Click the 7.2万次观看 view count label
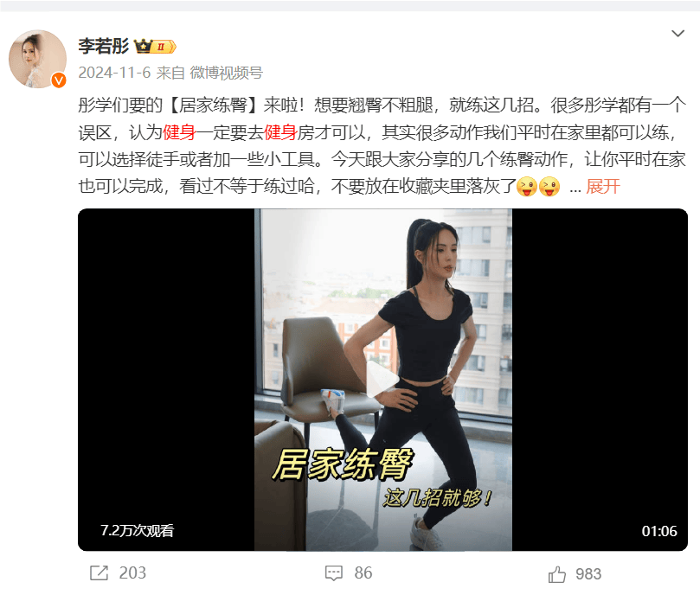 137,530
